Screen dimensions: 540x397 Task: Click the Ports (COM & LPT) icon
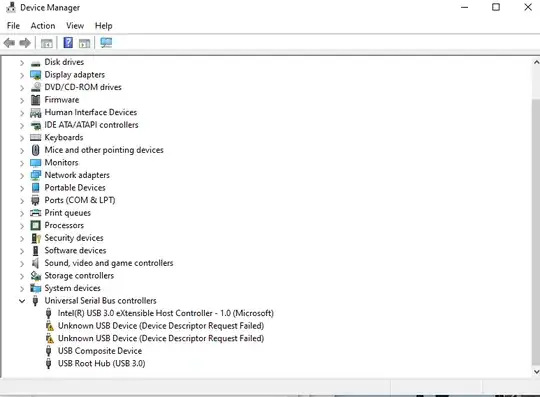pyautogui.click(x=35, y=200)
